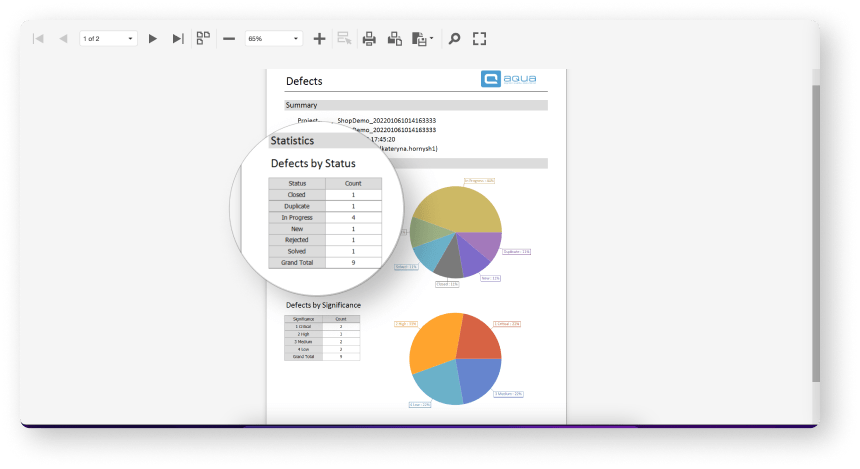Viewport: 860px width, 469px height.
Task: Click the vertical scrollbar on the right
Action: 815,230
